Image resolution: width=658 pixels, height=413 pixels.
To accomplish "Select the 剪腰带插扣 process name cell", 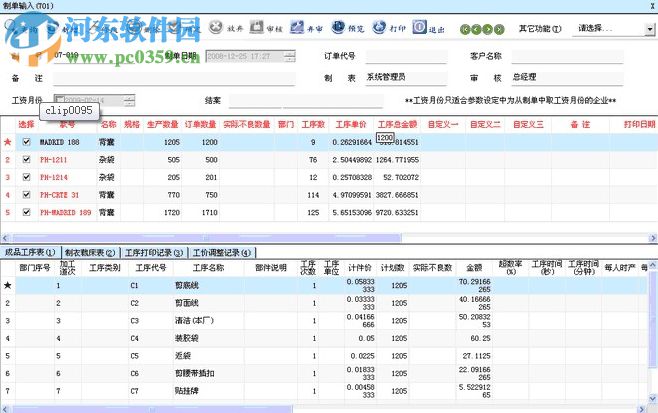I will click(208, 374).
